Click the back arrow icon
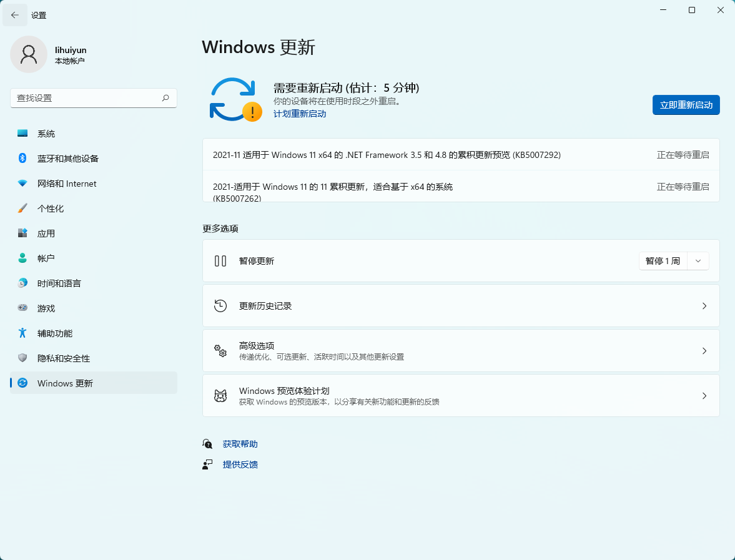 click(x=14, y=15)
